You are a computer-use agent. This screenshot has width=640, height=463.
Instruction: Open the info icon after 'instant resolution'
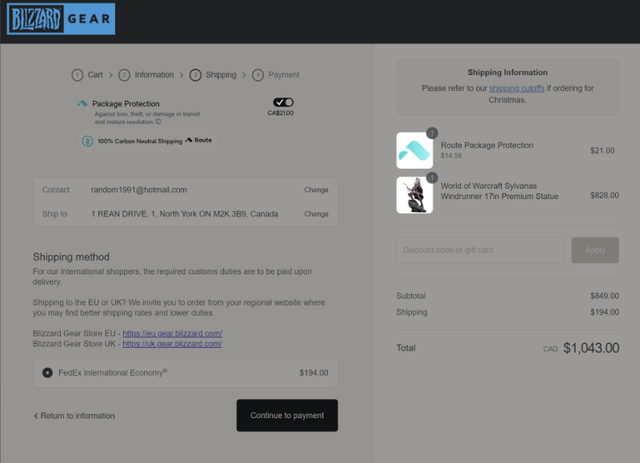(x=158, y=121)
